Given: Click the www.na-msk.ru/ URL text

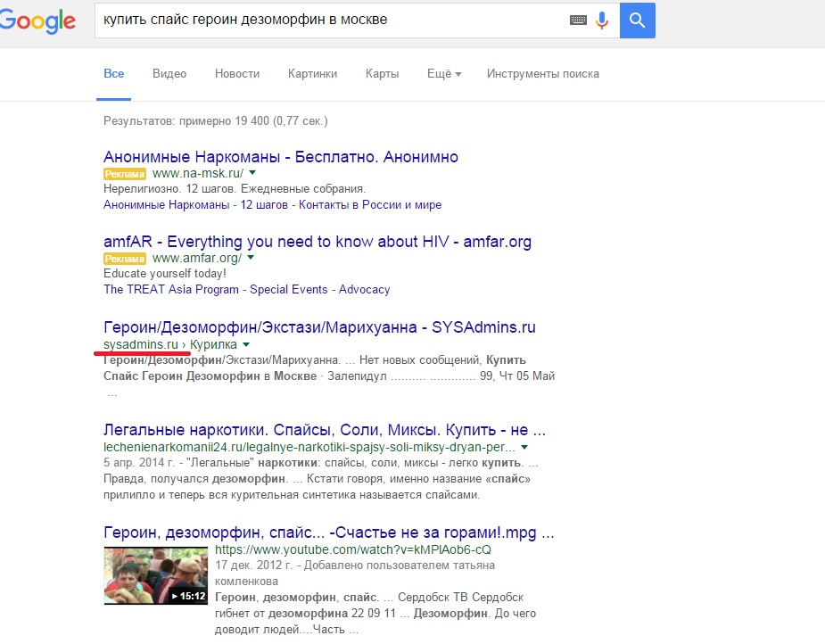Looking at the screenshot, I should pos(198,173).
